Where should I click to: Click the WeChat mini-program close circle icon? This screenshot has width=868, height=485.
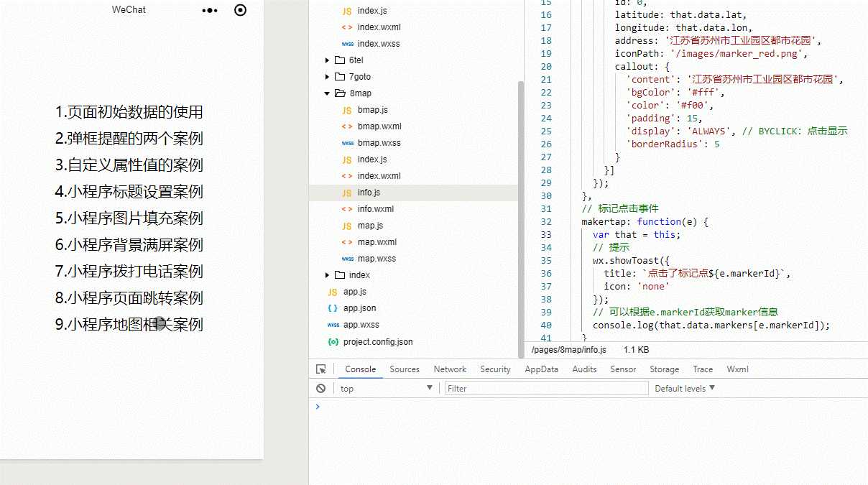(241, 10)
